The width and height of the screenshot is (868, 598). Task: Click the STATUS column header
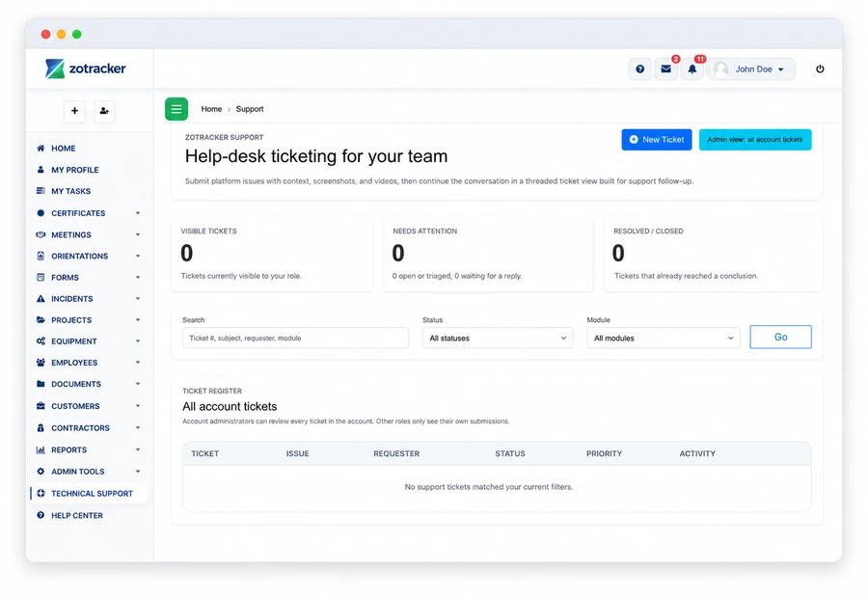[510, 453]
